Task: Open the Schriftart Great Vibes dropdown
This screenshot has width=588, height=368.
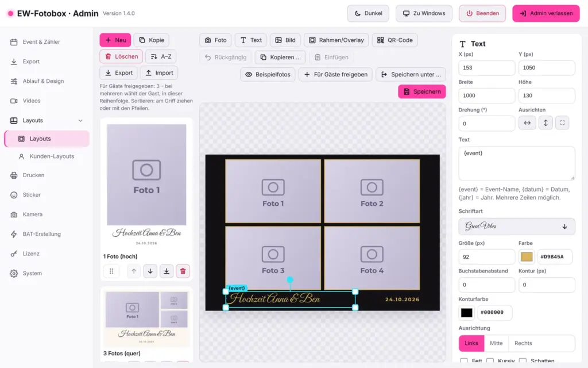Action: coord(517,227)
